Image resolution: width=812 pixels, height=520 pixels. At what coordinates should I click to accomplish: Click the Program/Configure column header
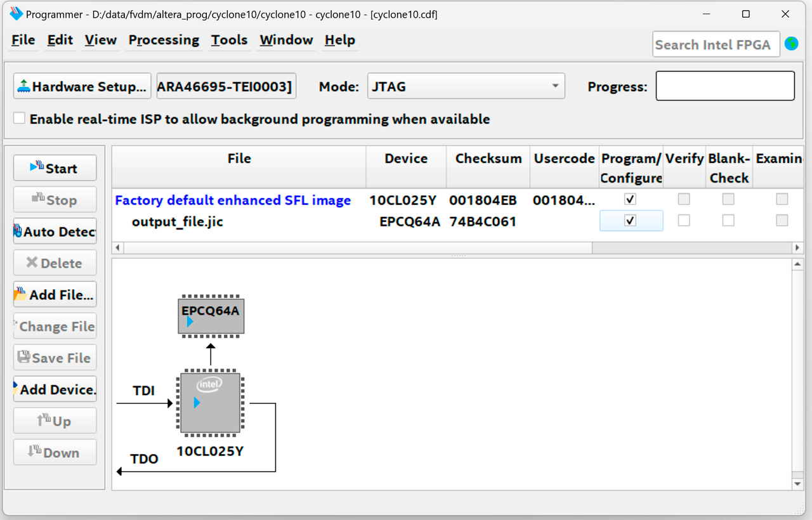631,167
